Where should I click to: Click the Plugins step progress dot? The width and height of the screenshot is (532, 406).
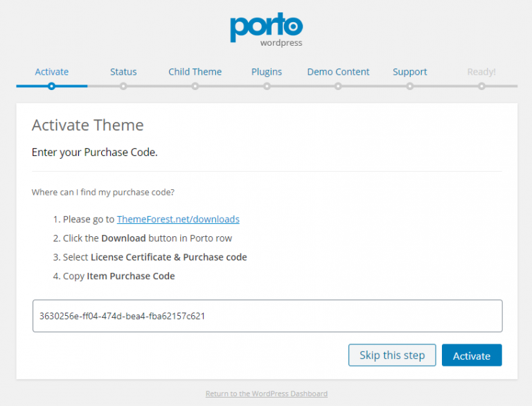pos(267,86)
